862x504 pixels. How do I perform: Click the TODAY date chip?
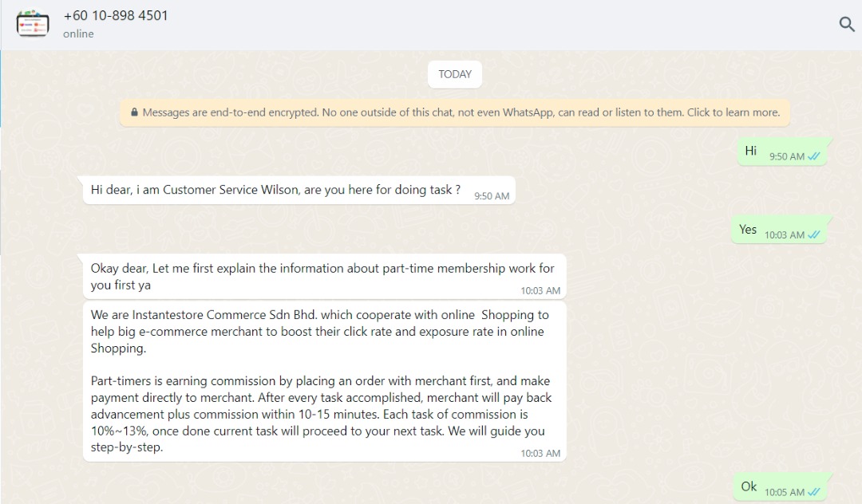pos(455,74)
